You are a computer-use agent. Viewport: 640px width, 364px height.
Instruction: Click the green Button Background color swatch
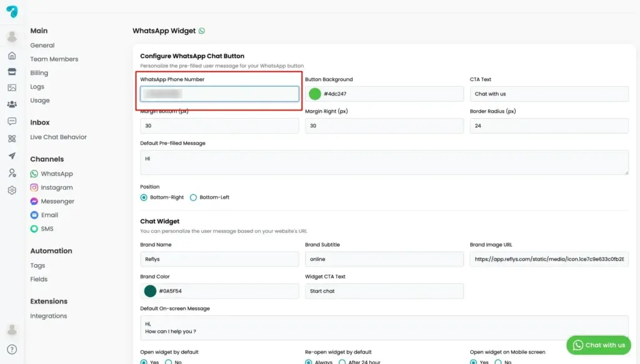[315, 94]
